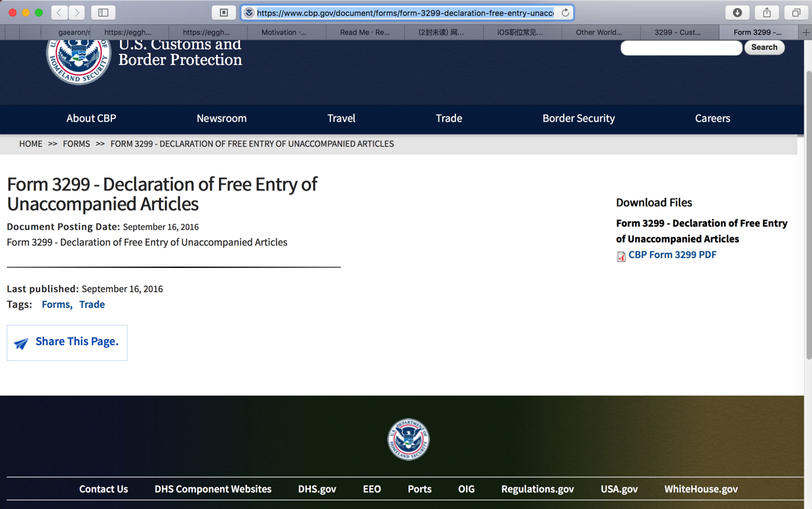The height and width of the screenshot is (509, 812).
Task: Open the Contact Us footer link
Action: (x=104, y=489)
